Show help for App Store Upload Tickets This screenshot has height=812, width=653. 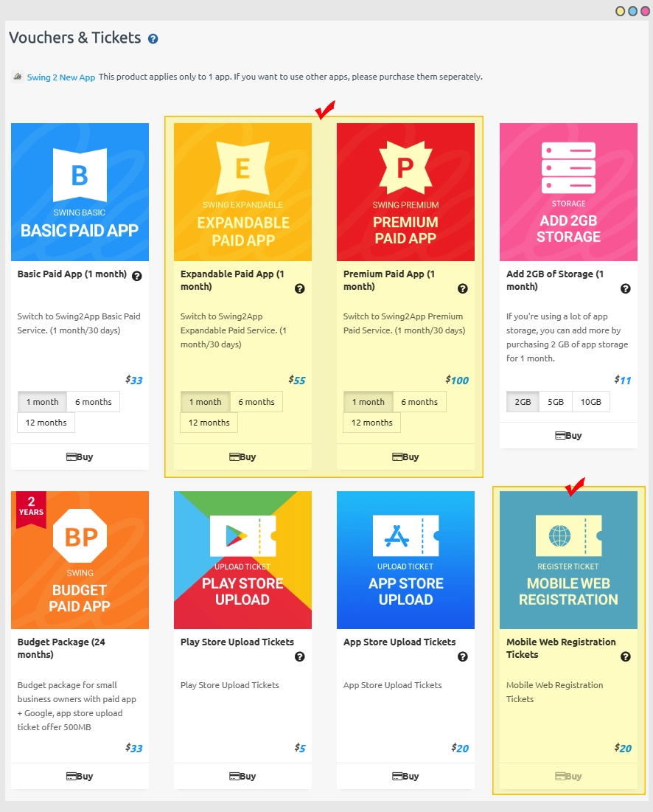point(463,656)
